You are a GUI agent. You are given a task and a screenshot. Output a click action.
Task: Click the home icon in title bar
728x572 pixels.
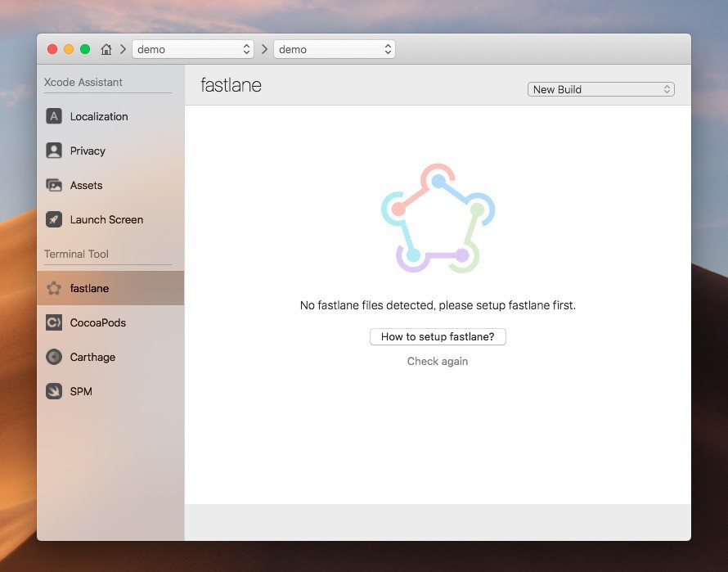click(106, 49)
